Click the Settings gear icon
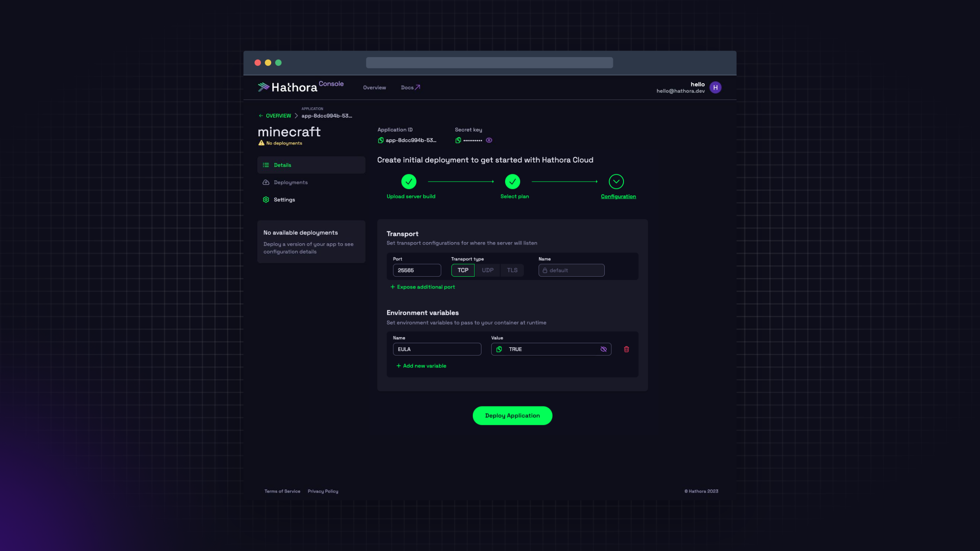The image size is (980, 551). [x=266, y=200]
